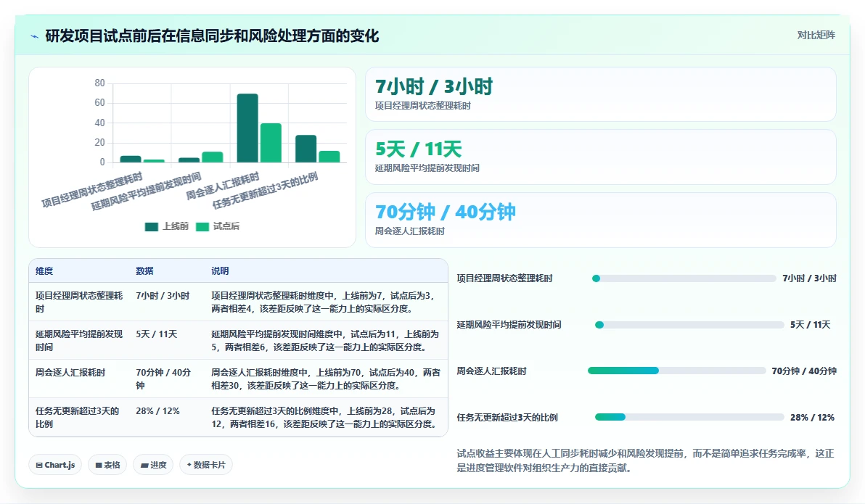This screenshot has height=504, width=865.
Task: Click the progress bar for 周会逐人汇报耗时
Action: (x=677, y=371)
